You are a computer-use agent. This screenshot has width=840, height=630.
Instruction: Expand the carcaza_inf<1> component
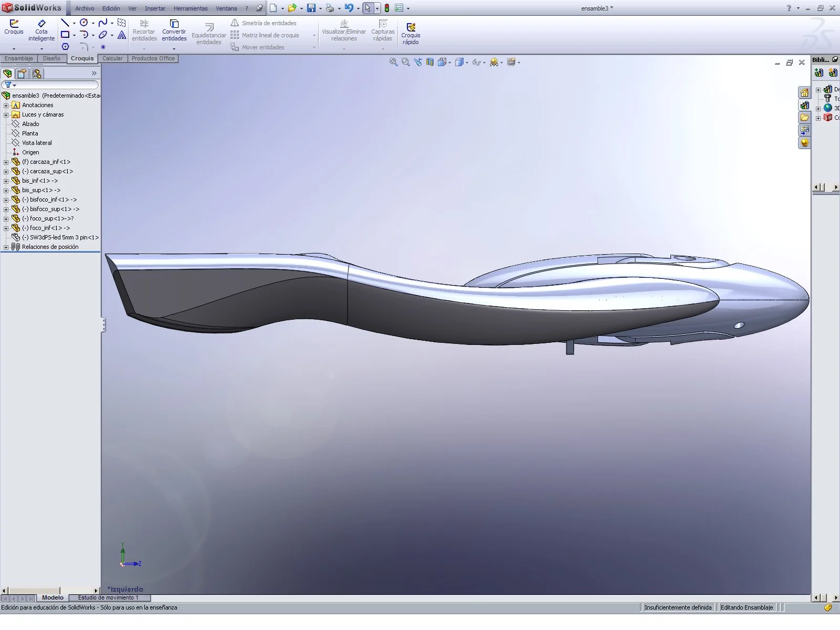[6, 162]
